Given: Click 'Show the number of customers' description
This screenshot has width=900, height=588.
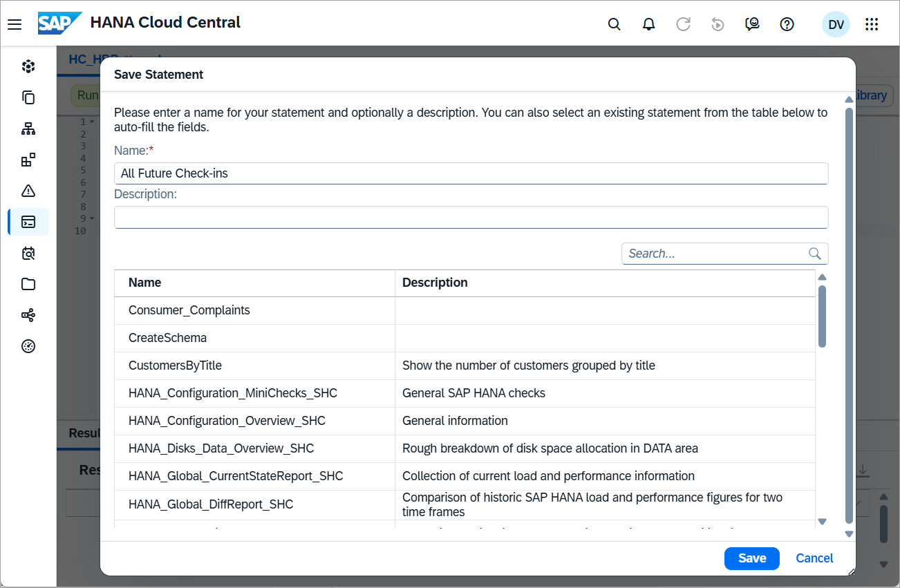Looking at the screenshot, I should click(x=529, y=366).
